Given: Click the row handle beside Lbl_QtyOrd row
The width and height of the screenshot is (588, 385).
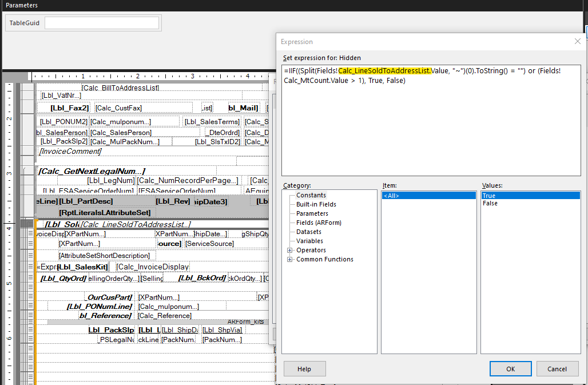Looking at the screenshot, I should [30, 279].
